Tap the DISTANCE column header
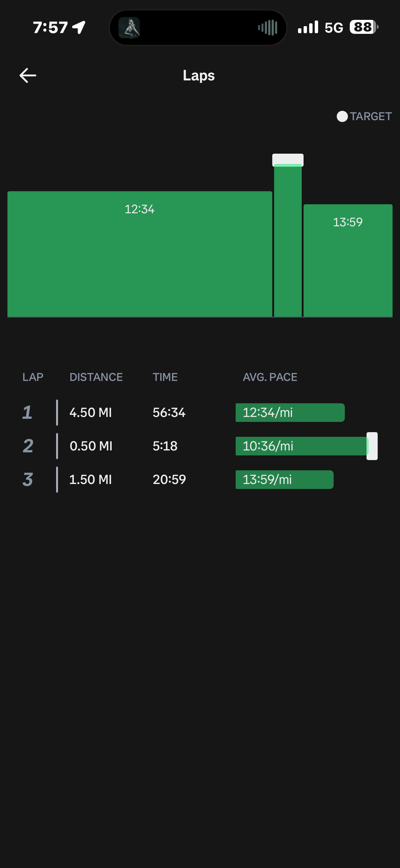The height and width of the screenshot is (868, 400). (96, 377)
